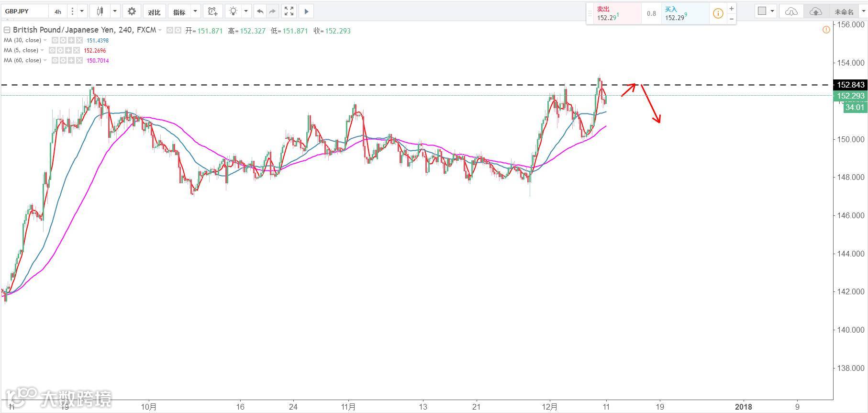Select the chart layout square icon
Viewport: 868px width, 413px height.
click(x=762, y=11)
